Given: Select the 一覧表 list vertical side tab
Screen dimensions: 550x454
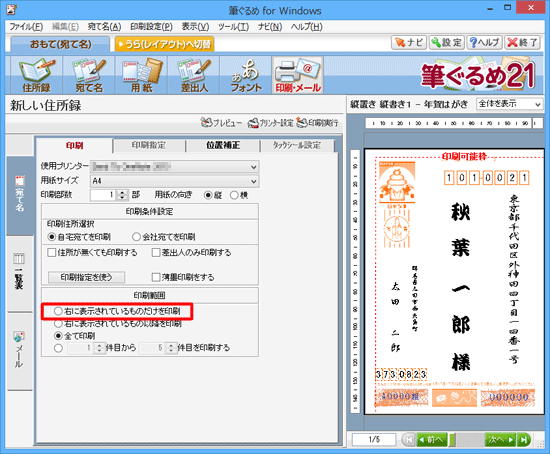Looking at the screenshot, I should [x=19, y=274].
